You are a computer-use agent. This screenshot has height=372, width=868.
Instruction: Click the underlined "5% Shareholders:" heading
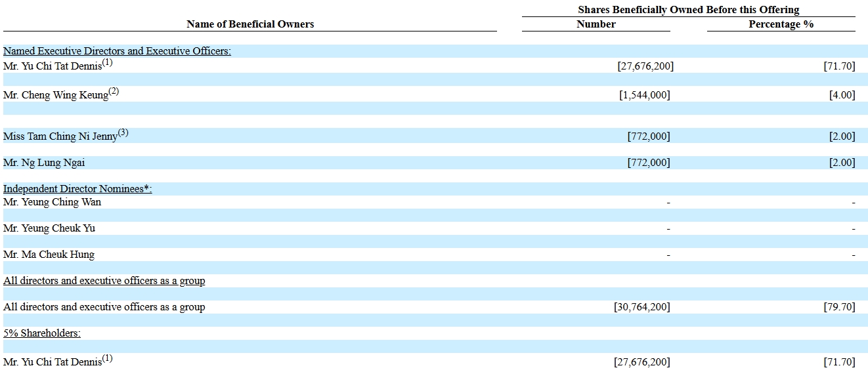[x=42, y=333]
